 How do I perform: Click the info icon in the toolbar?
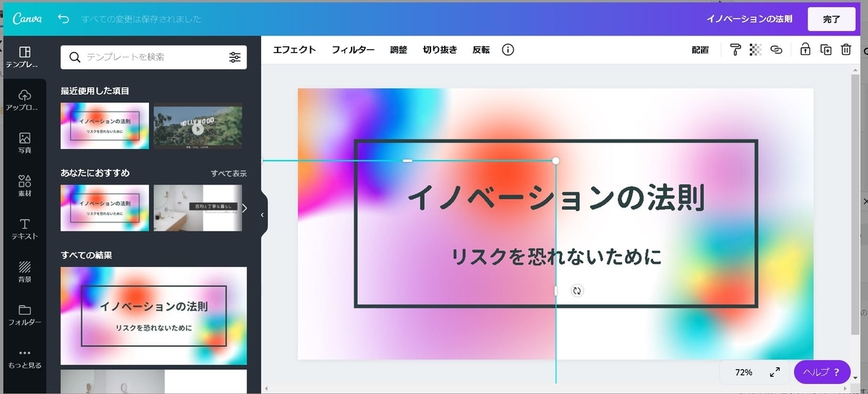click(508, 50)
